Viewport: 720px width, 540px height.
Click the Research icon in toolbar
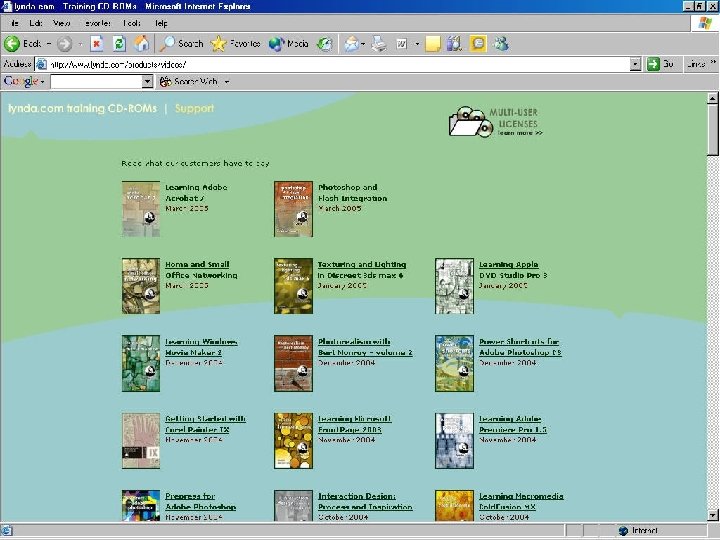pos(455,44)
